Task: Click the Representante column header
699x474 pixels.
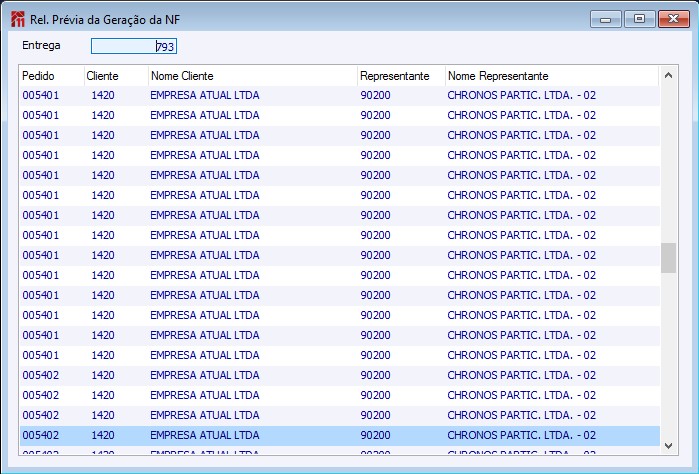Action: 401,76
